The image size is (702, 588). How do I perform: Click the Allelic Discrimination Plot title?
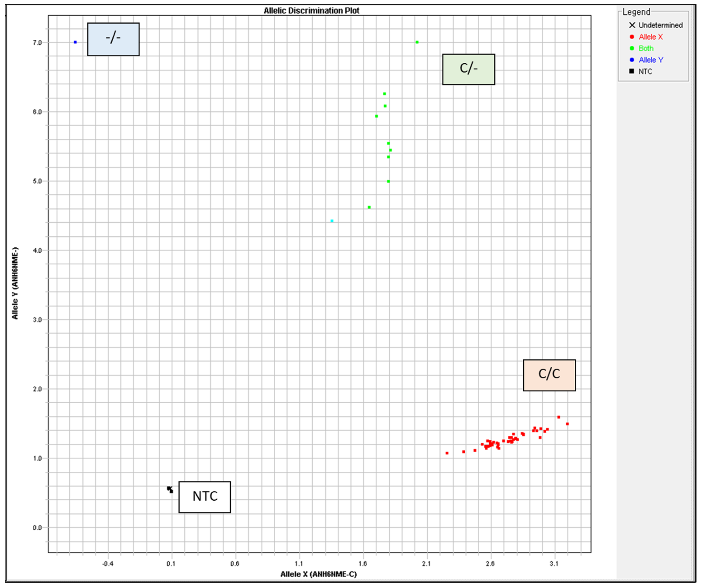pyautogui.click(x=311, y=11)
